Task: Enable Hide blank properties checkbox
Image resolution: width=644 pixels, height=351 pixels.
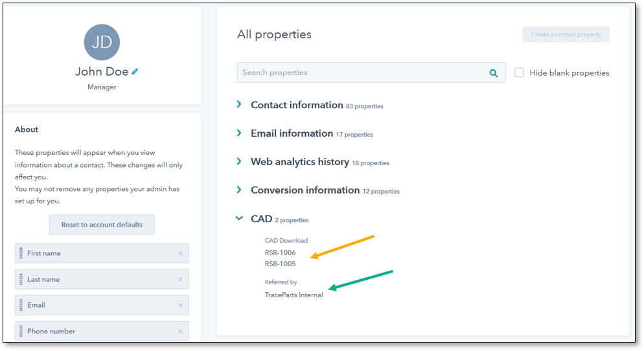Action: (x=519, y=73)
